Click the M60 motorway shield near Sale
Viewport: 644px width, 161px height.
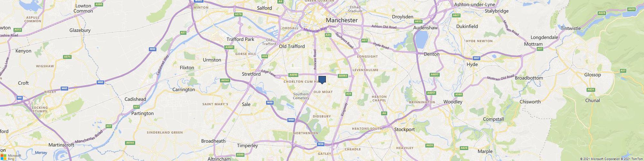click(270, 102)
